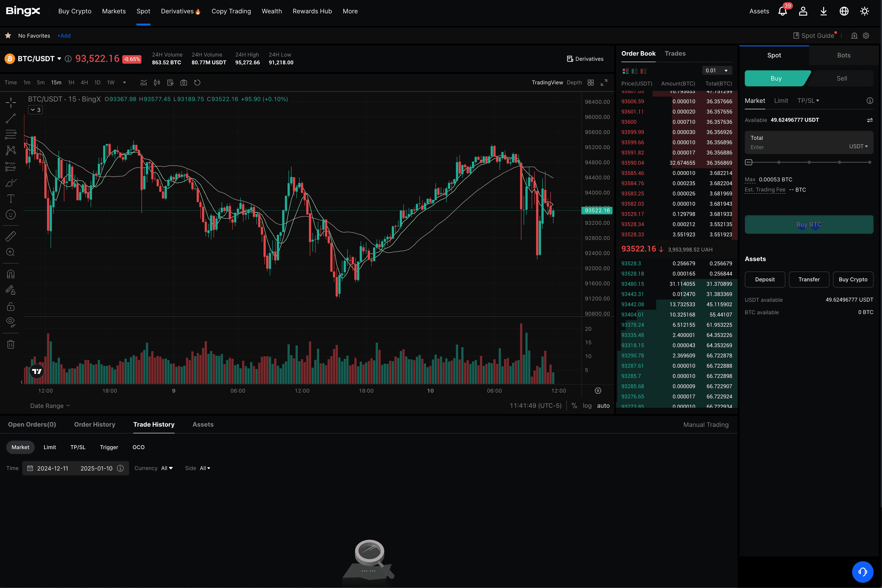Select the ruler measure tool
The width and height of the screenshot is (882, 588).
pos(11,236)
